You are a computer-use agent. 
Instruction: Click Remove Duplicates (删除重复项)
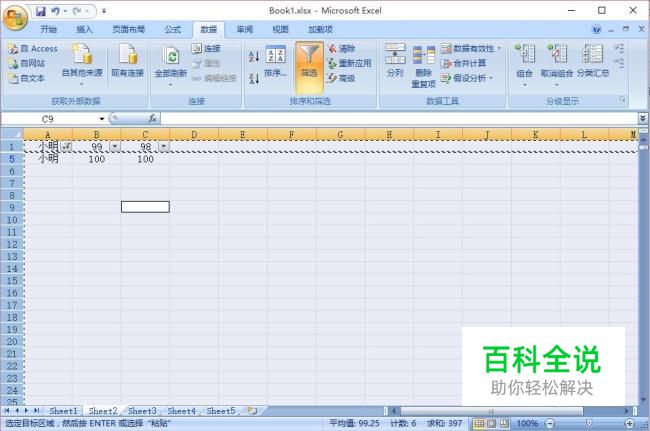point(424,66)
